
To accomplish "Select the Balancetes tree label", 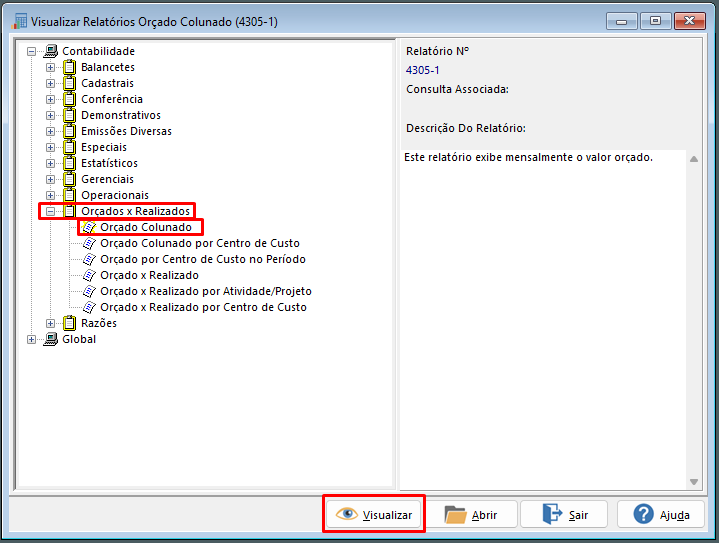I will tap(108, 67).
